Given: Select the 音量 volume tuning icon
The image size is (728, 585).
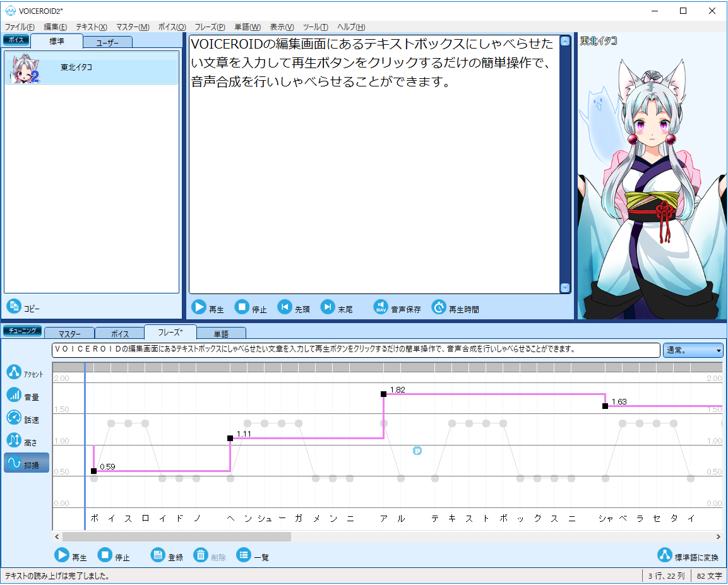Looking at the screenshot, I should (x=14, y=394).
